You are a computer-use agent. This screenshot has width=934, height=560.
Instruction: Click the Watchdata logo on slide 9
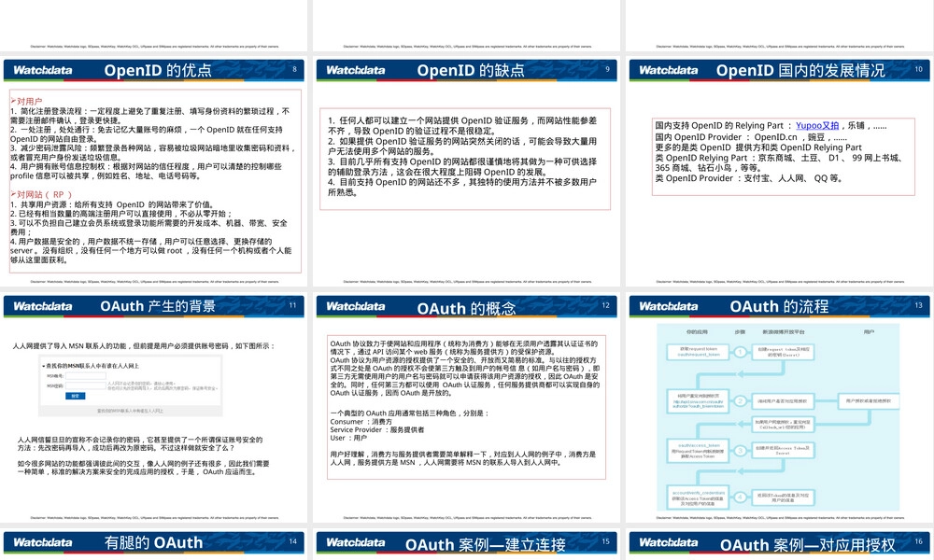(x=356, y=70)
